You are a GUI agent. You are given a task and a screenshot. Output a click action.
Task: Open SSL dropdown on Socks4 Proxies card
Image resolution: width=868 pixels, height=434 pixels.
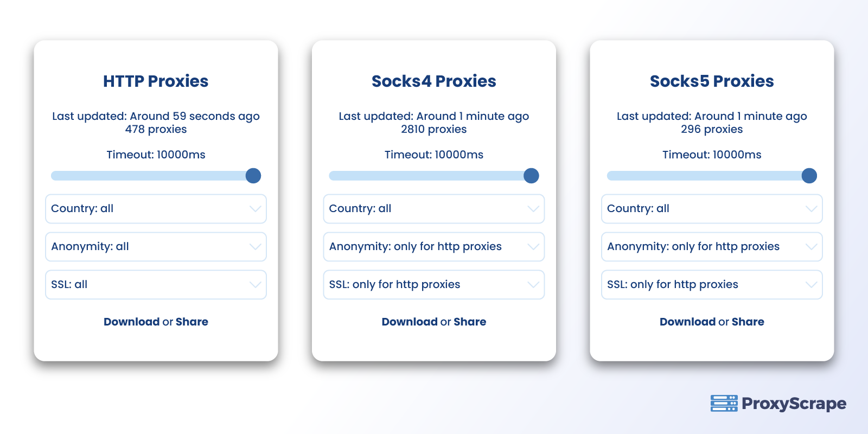pyautogui.click(x=434, y=285)
